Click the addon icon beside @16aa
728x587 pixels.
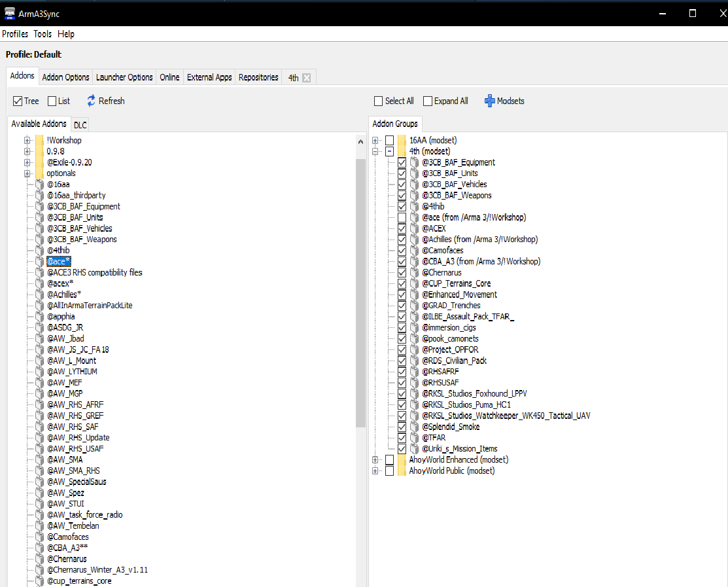pyautogui.click(x=40, y=185)
